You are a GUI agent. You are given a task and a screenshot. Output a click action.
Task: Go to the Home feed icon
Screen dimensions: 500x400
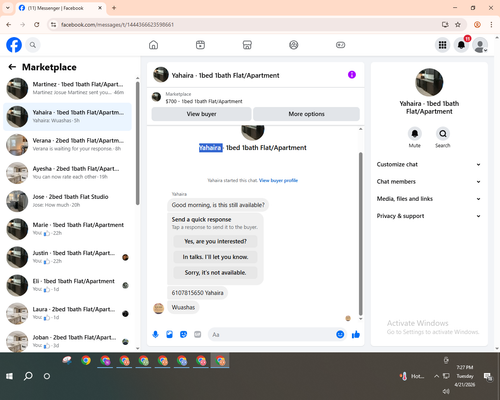tap(153, 45)
